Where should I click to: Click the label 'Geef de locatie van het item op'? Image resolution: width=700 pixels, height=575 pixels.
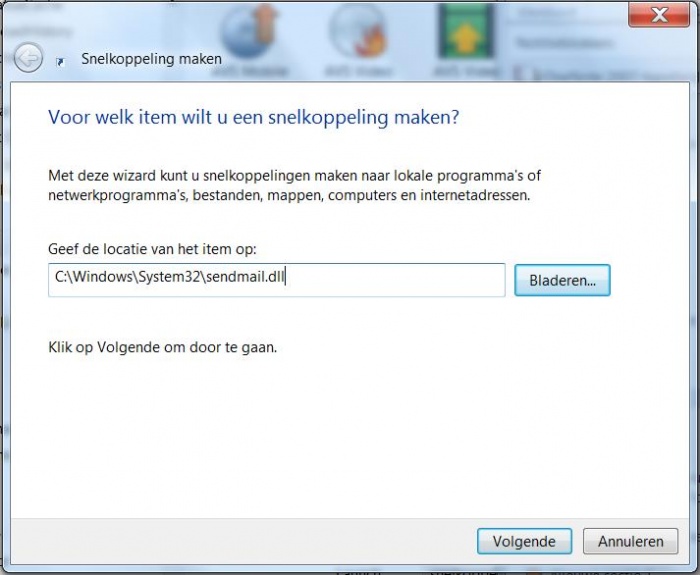pos(152,249)
